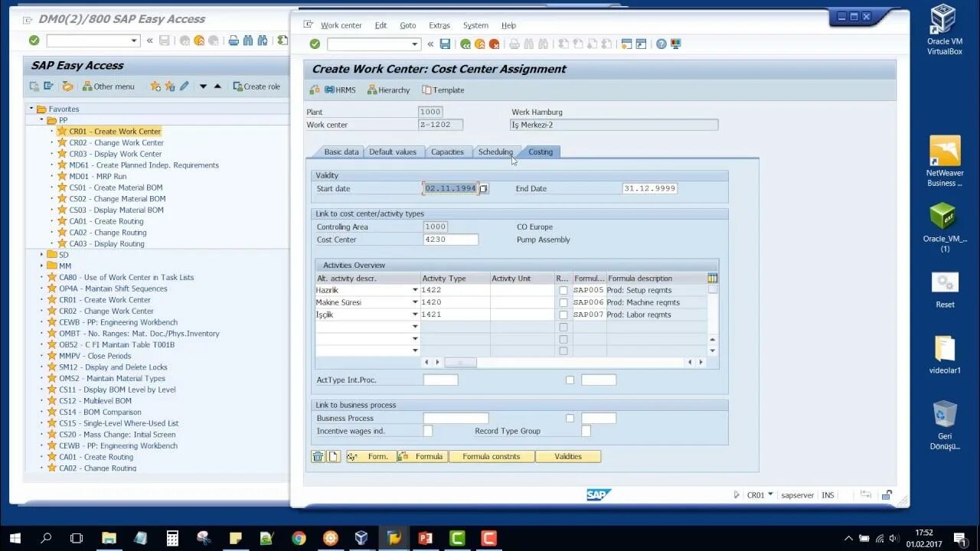Click the Start date input field
The image size is (980, 551).
(451, 188)
